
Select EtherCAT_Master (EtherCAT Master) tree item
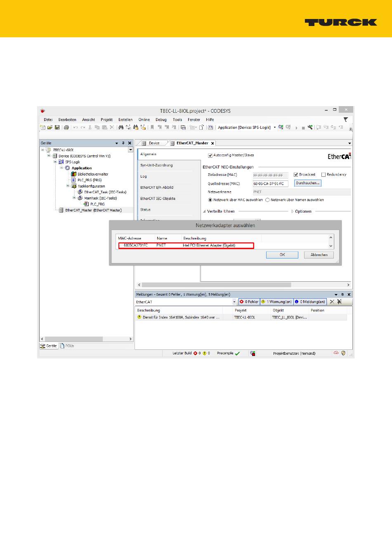pos(93,210)
